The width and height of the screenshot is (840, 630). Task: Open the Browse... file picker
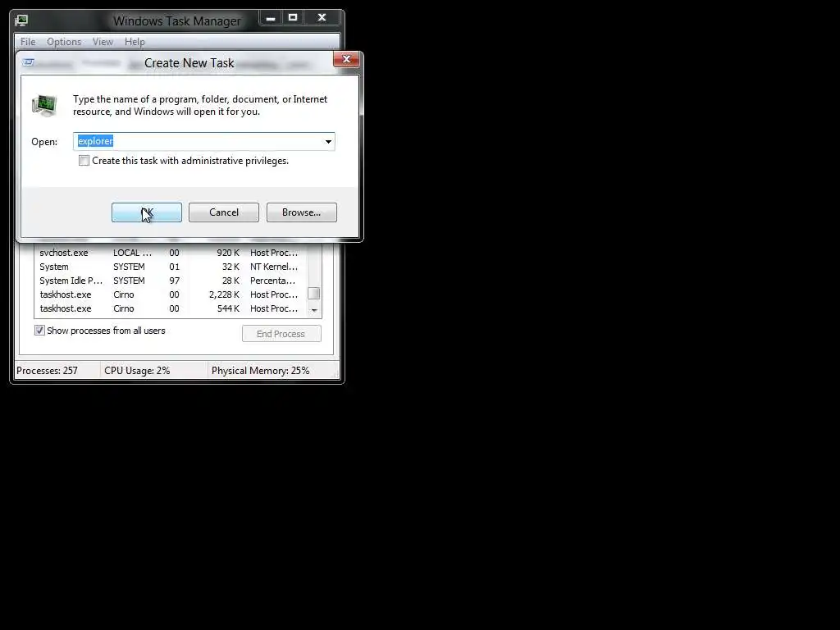302,212
